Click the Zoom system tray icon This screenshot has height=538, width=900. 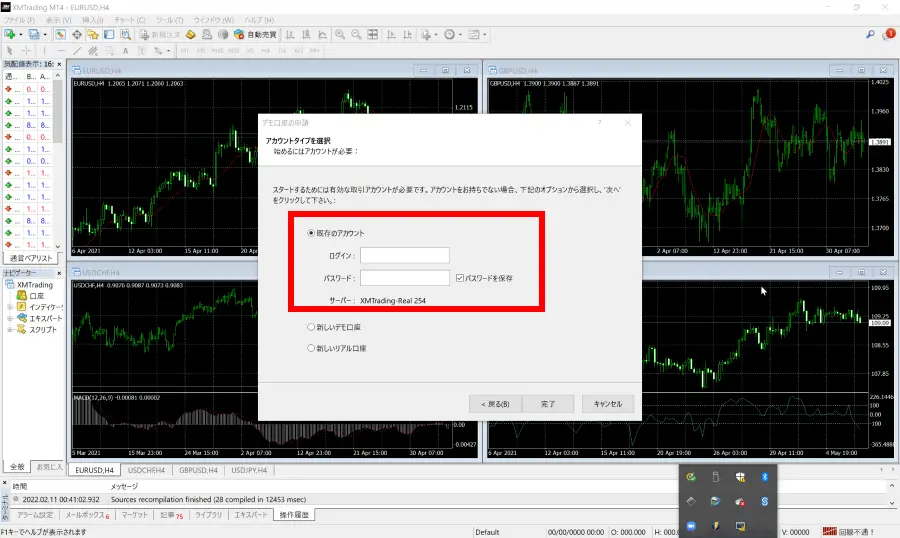tap(691, 525)
